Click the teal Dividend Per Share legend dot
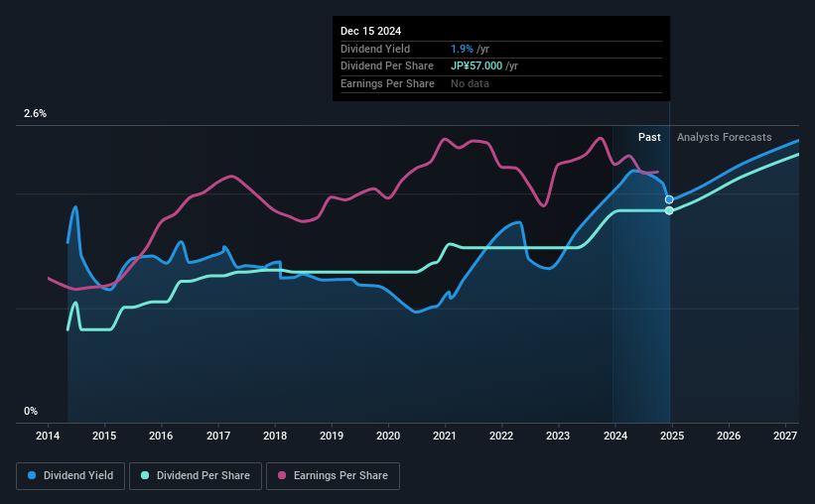The height and width of the screenshot is (504, 815). 145,475
